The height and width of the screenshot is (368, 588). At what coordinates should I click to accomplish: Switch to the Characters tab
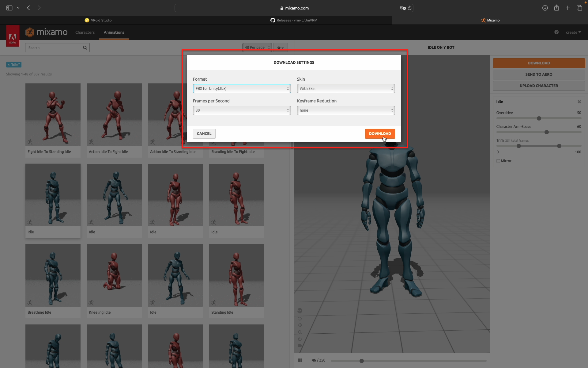85,32
